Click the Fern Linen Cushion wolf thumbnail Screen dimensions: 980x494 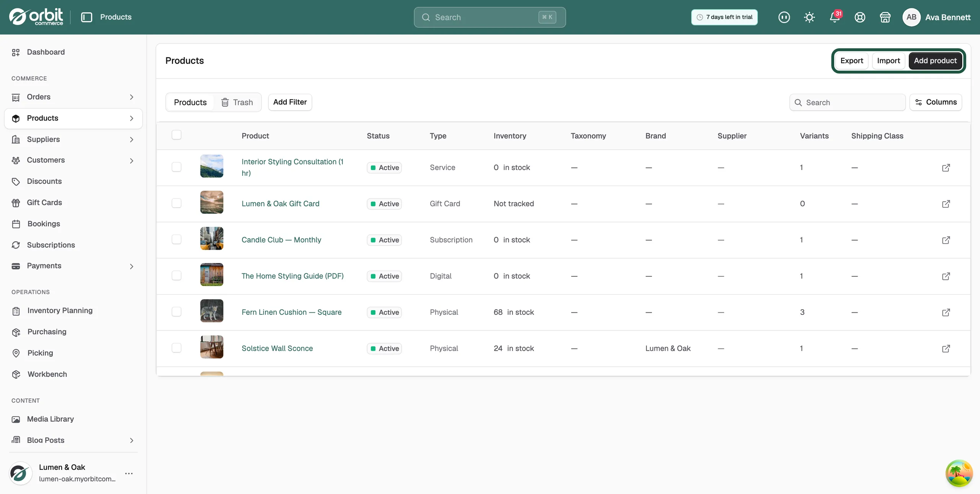[212, 311]
